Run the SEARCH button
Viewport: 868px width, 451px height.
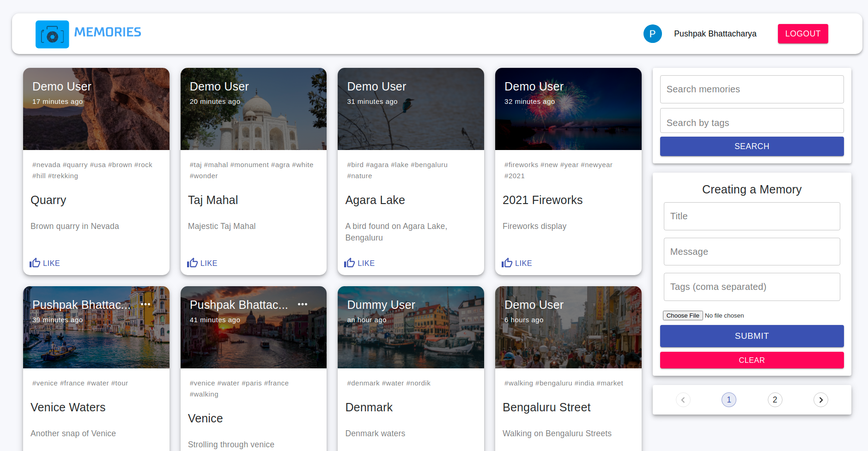(x=752, y=146)
